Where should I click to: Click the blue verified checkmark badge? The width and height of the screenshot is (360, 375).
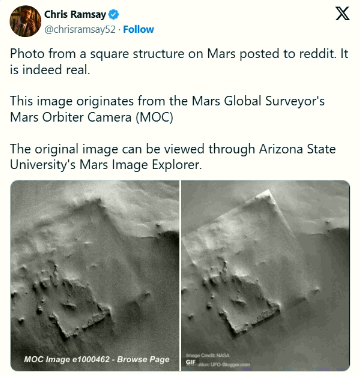click(114, 15)
